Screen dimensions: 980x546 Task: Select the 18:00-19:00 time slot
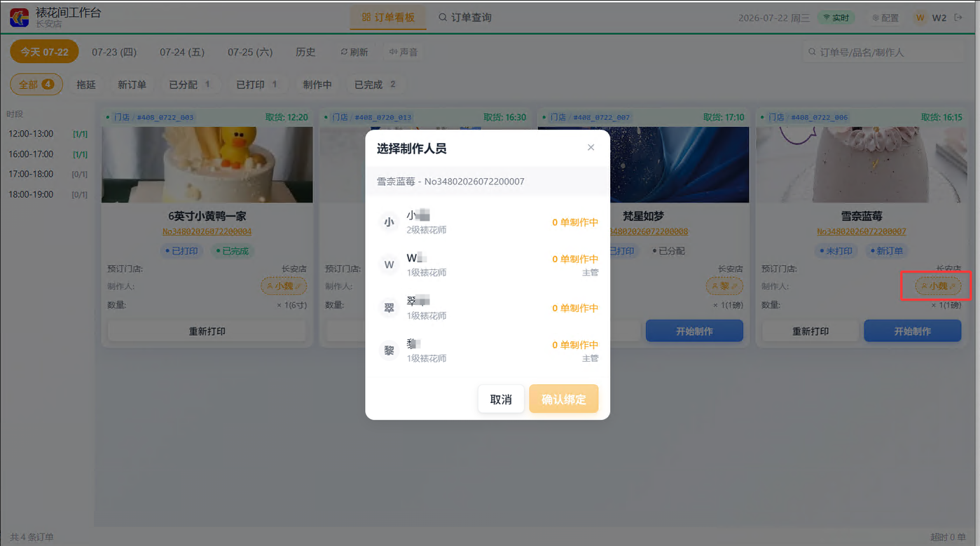coord(48,194)
